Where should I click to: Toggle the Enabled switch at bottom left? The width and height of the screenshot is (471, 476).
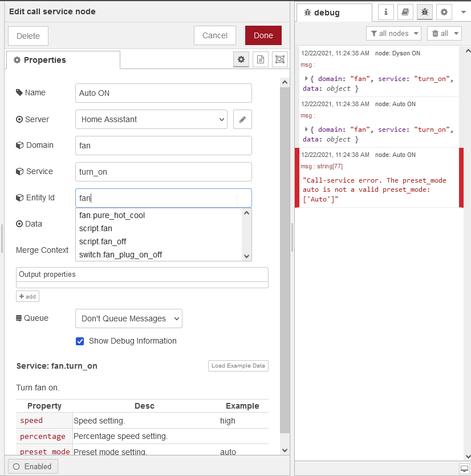point(33,466)
